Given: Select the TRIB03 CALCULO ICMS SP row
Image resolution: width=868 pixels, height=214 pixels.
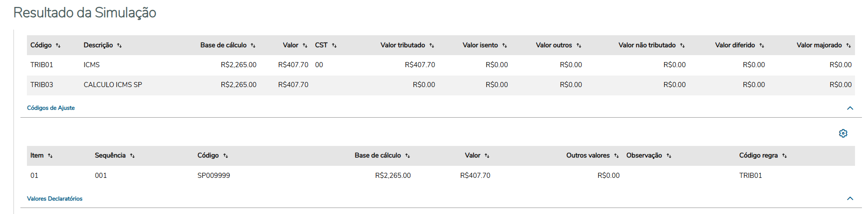Looking at the screenshot, I should click(113, 85).
